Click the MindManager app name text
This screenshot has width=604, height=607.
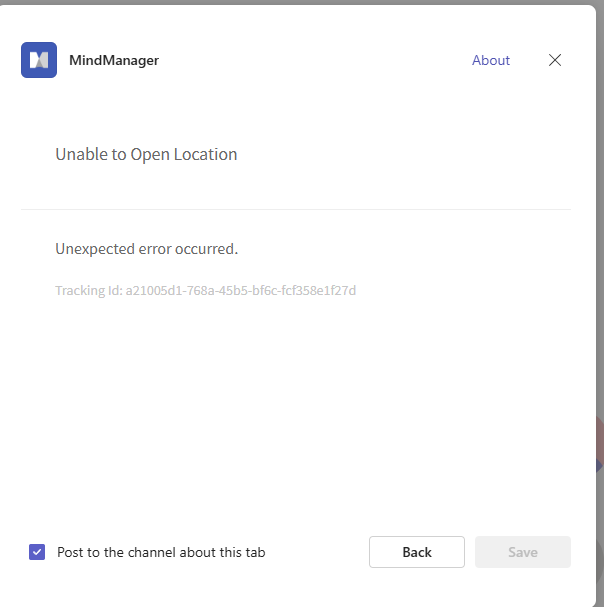pos(114,60)
